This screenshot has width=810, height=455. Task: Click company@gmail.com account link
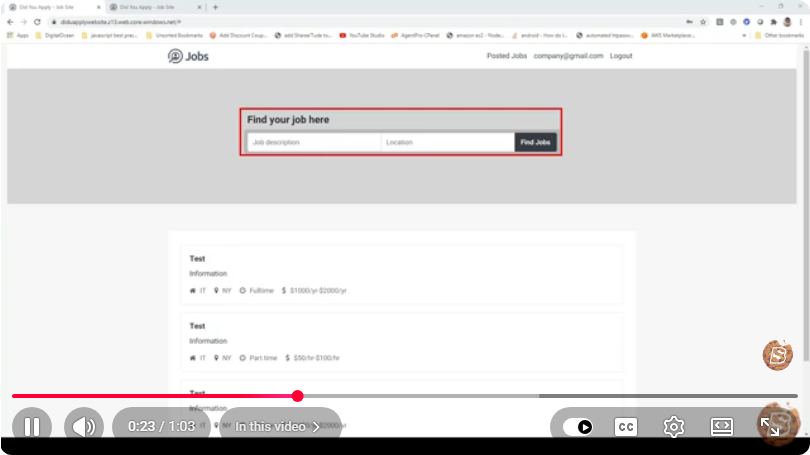pyautogui.click(x=568, y=56)
